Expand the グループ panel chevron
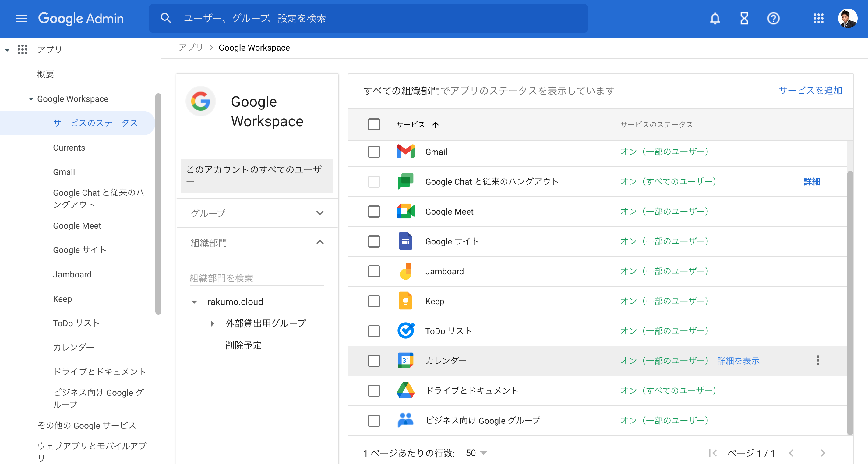The width and height of the screenshot is (868, 464). [320, 213]
